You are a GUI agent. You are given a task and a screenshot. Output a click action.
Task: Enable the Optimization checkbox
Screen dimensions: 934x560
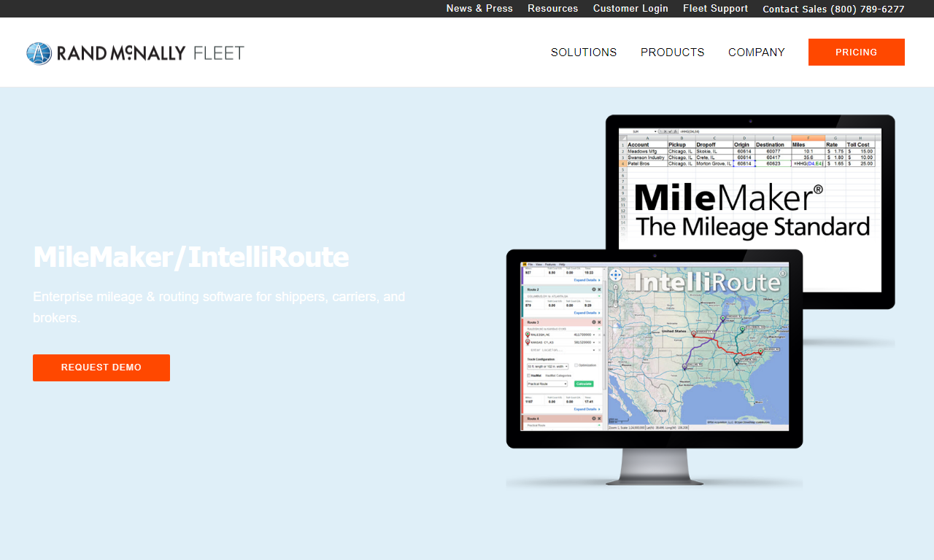576,365
